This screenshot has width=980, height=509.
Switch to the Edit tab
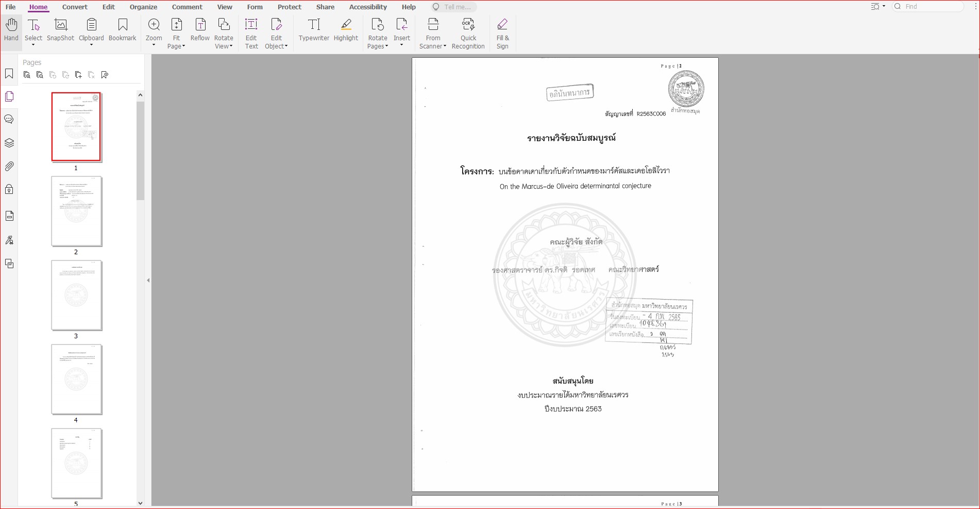pyautogui.click(x=109, y=7)
